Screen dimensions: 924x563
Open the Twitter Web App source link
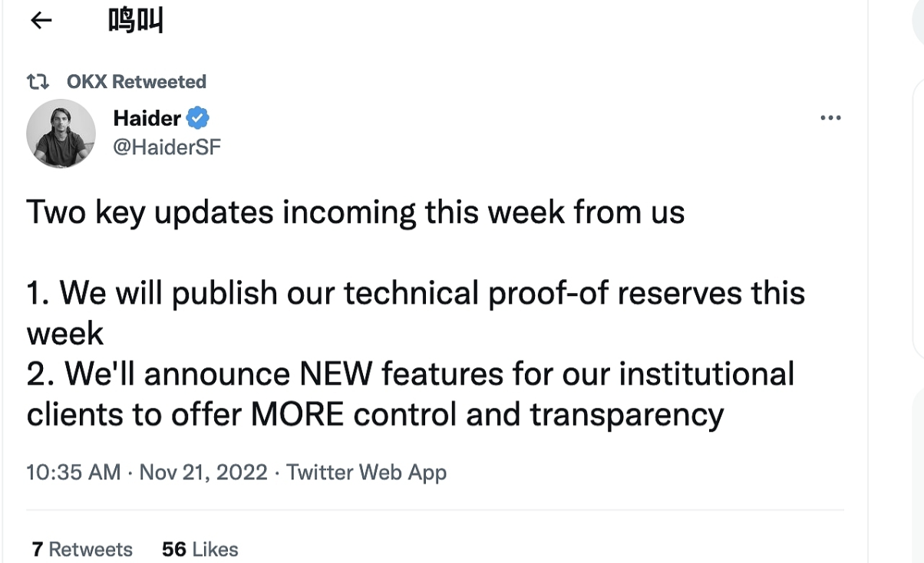(x=366, y=472)
